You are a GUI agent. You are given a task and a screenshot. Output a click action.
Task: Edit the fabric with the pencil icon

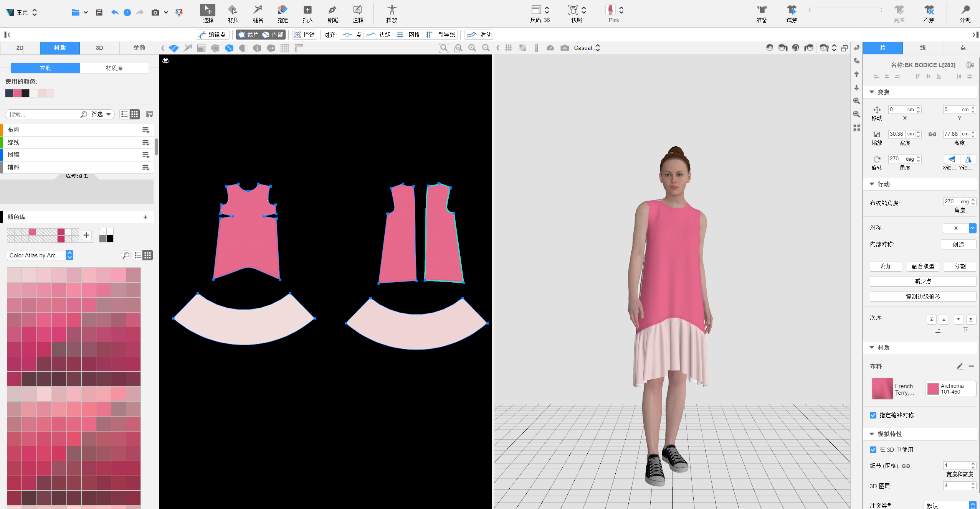pos(959,366)
